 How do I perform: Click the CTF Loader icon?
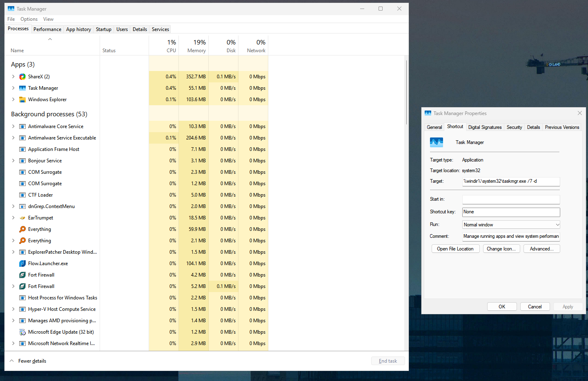point(22,195)
